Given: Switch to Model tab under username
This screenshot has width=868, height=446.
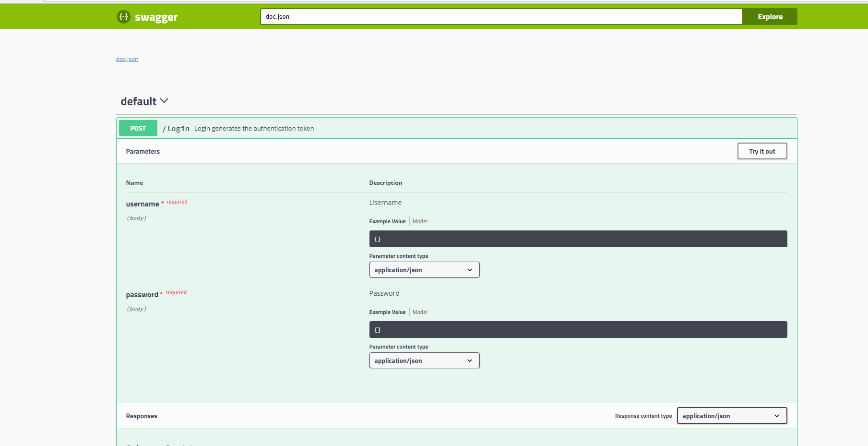Looking at the screenshot, I should (x=420, y=221).
